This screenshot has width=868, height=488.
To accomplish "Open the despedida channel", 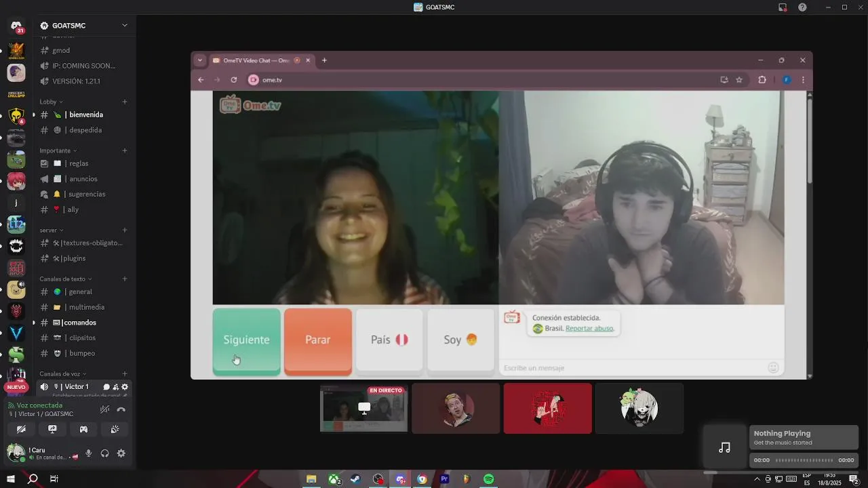I will pyautogui.click(x=83, y=130).
